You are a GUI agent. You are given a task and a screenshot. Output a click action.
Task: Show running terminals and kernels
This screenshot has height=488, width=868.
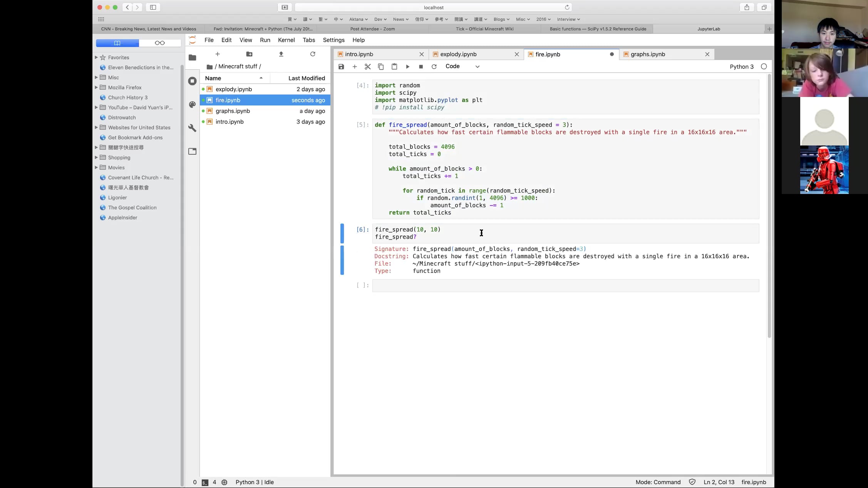192,81
